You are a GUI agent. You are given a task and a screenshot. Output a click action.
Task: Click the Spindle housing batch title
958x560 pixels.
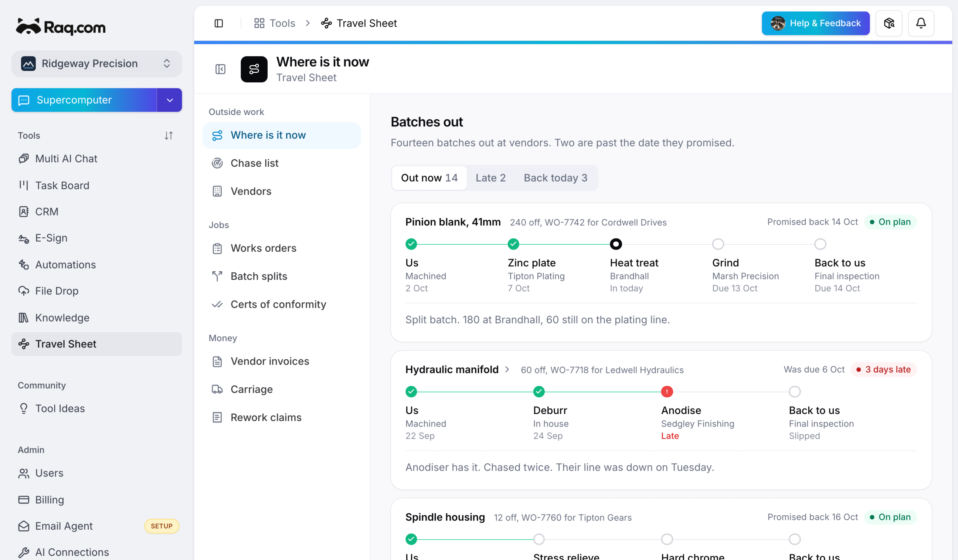445,517
